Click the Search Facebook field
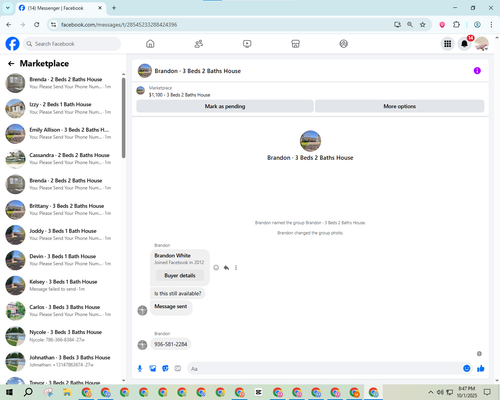This screenshot has width=500, height=400. pyautogui.click(x=72, y=44)
